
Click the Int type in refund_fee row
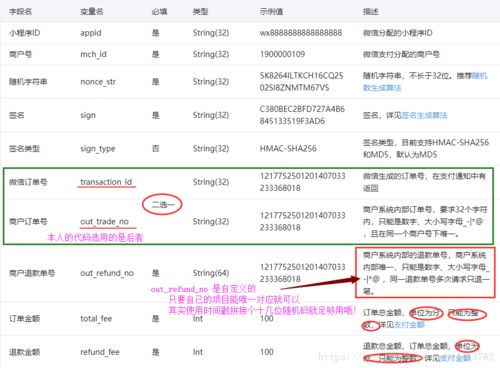point(198,352)
